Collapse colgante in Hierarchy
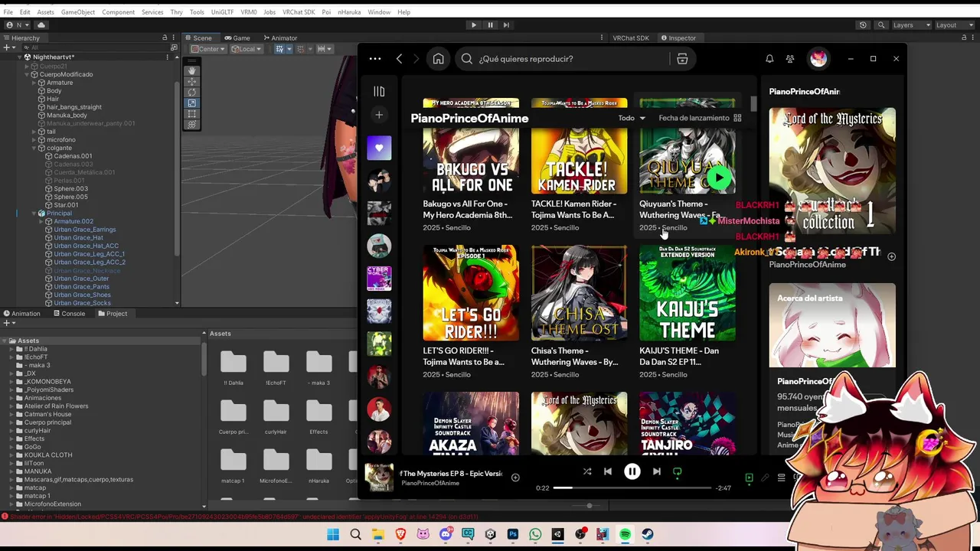 click(34, 148)
